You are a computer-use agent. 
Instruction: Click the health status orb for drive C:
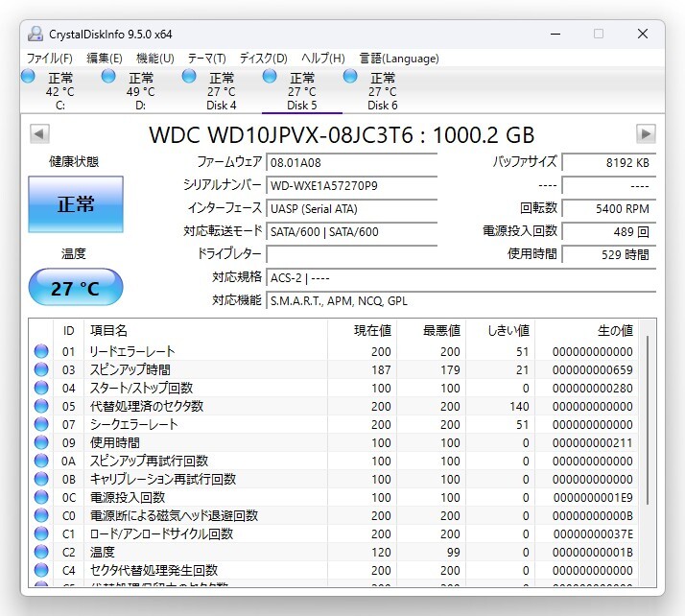tap(28, 76)
